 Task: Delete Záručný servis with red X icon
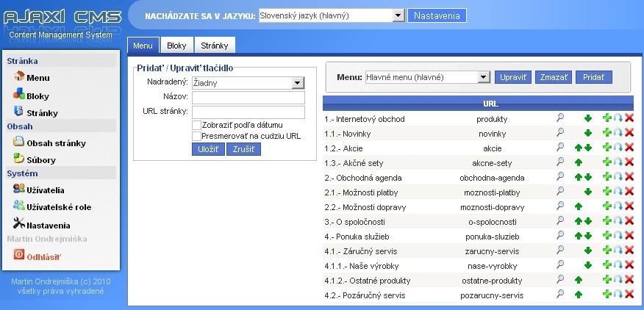[629, 250]
